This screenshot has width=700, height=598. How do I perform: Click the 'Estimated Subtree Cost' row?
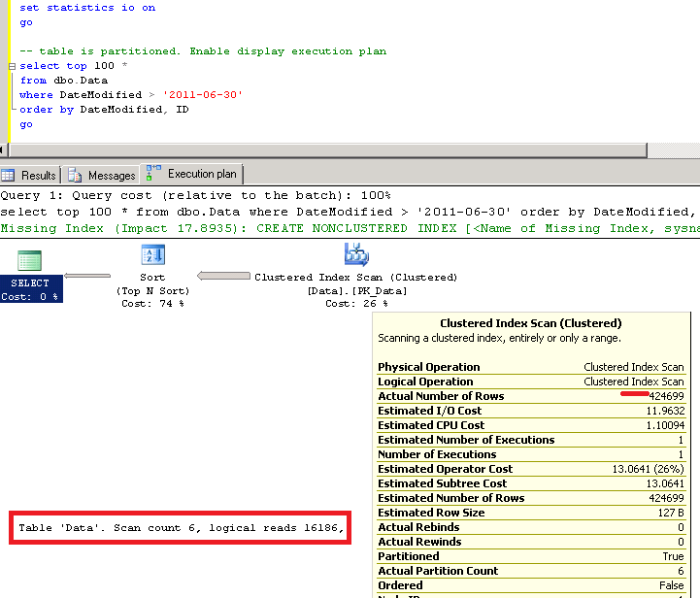click(x=531, y=483)
